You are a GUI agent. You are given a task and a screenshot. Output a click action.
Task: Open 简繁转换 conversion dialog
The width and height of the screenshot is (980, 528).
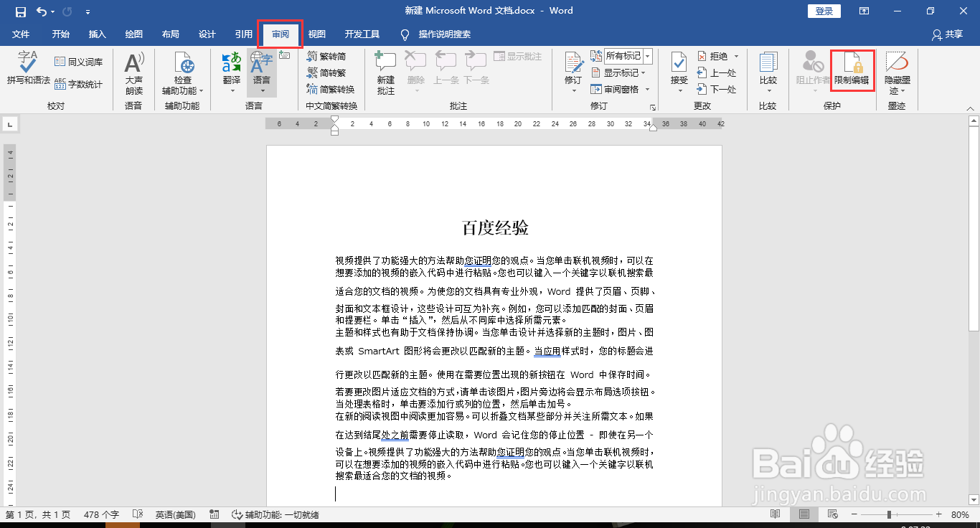coord(330,89)
